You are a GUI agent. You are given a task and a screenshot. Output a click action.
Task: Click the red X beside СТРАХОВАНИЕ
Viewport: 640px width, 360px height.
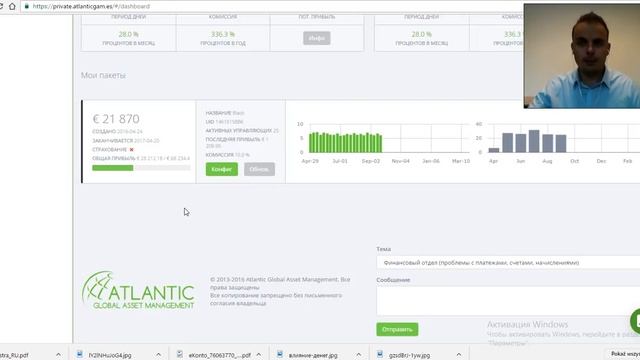(x=131, y=150)
